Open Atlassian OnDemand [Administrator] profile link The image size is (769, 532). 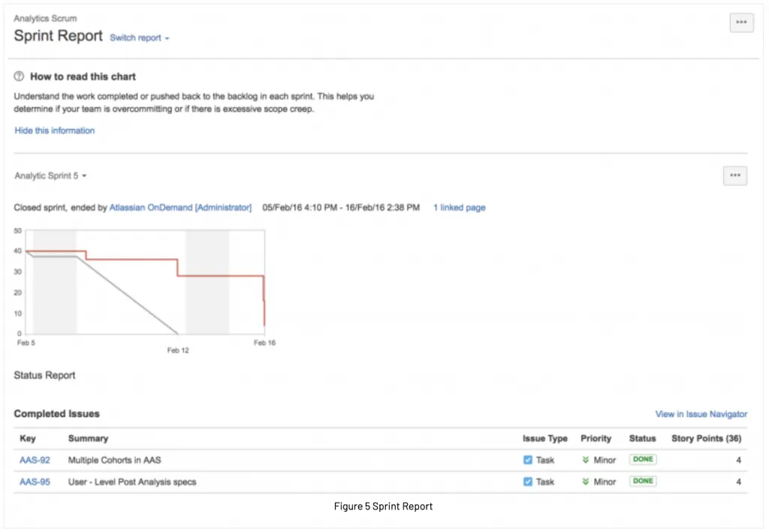[180, 208]
